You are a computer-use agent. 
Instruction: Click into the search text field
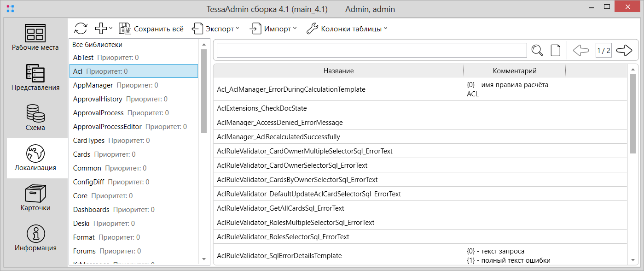click(371, 50)
